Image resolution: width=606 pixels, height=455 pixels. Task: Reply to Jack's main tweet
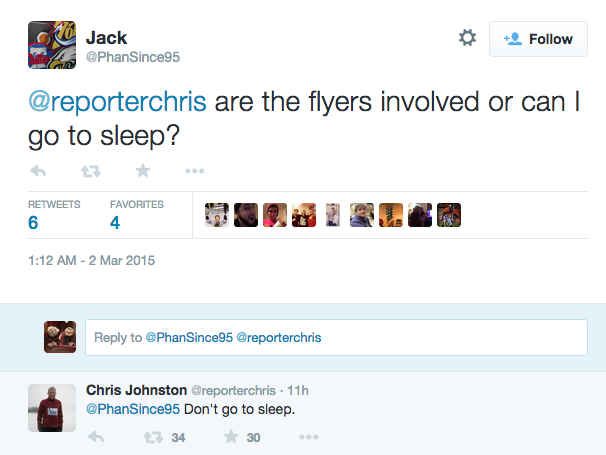39,171
